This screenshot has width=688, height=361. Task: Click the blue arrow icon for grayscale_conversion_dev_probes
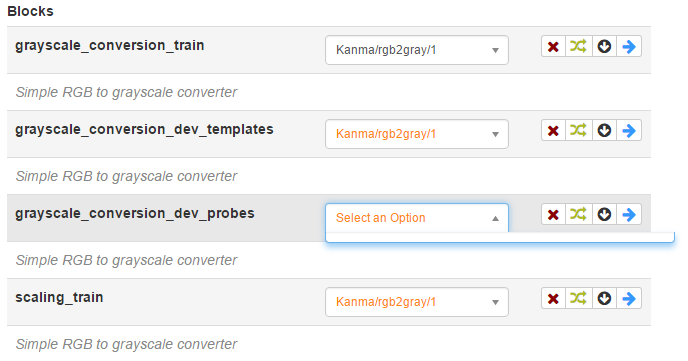(629, 214)
